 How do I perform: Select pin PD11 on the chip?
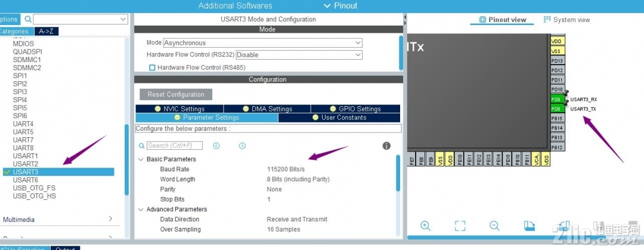(558, 80)
